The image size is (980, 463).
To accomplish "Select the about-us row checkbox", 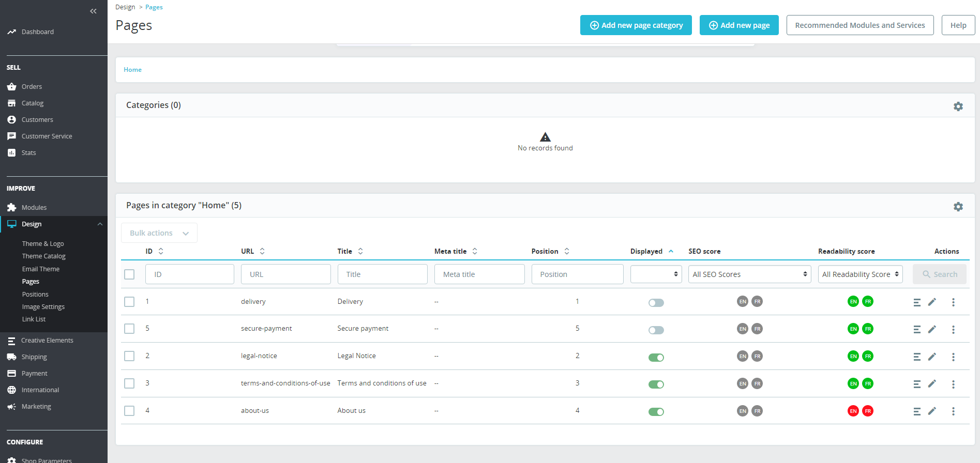I will coord(129,411).
